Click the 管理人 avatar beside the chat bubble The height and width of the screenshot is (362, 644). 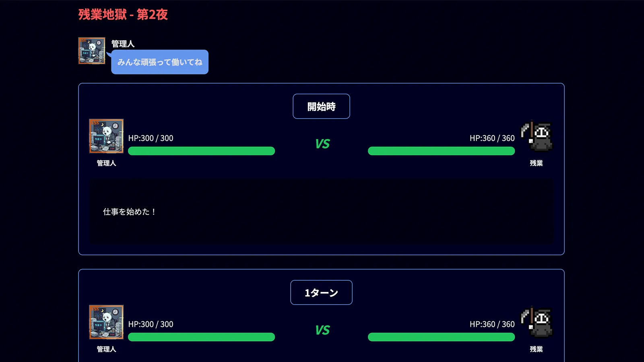92,51
